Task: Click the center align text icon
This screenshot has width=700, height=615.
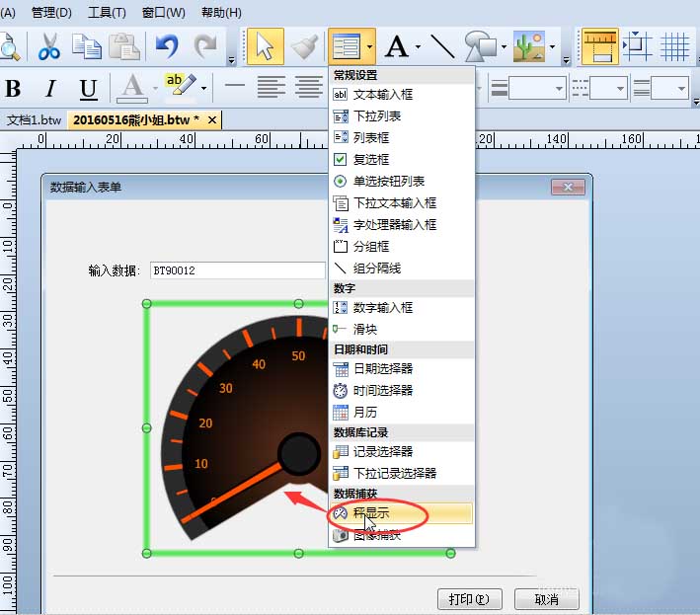Action: pos(308,87)
